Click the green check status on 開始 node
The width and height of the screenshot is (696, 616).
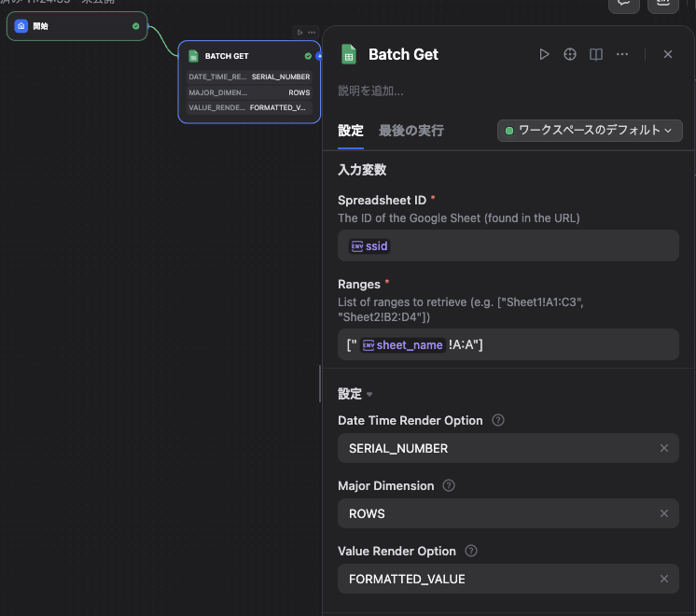coord(136,26)
